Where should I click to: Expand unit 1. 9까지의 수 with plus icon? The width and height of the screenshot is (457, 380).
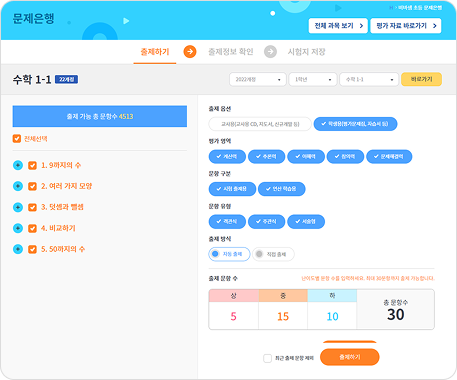18,165
